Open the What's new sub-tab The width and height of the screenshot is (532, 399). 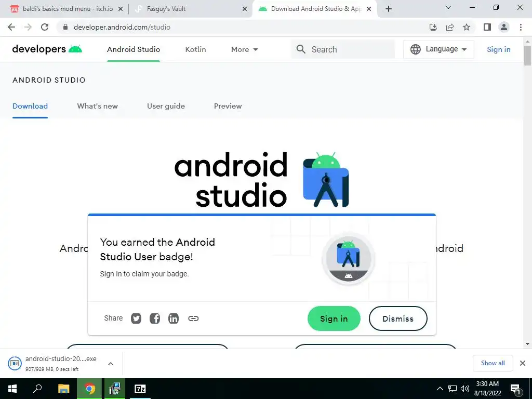(x=97, y=106)
